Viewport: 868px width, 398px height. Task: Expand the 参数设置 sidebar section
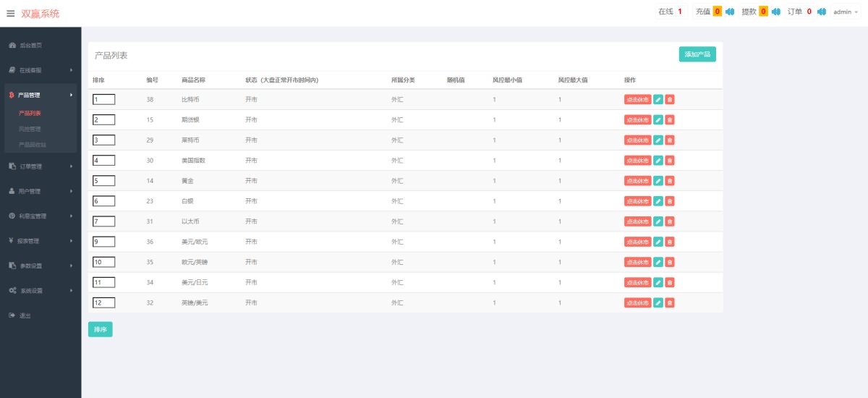click(x=41, y=266)
